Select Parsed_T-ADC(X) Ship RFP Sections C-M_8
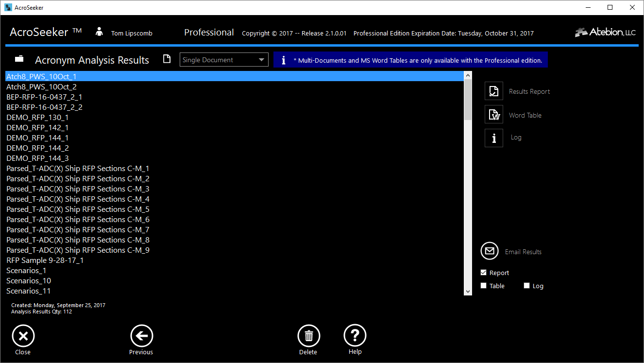The height and width of the screenshot is (363, 644). click(x=235, y=240)
